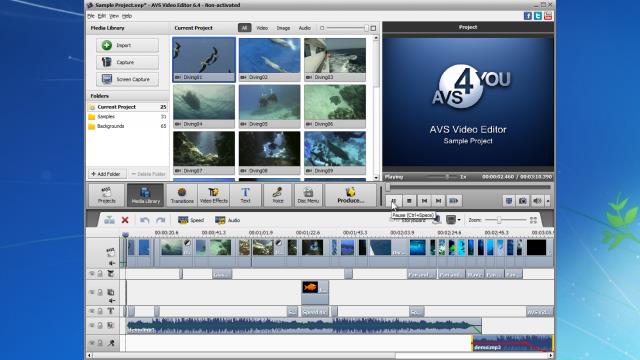Toggle eye visibility on audio mix track
Screen dimensions: 640x360
point(92,325)
